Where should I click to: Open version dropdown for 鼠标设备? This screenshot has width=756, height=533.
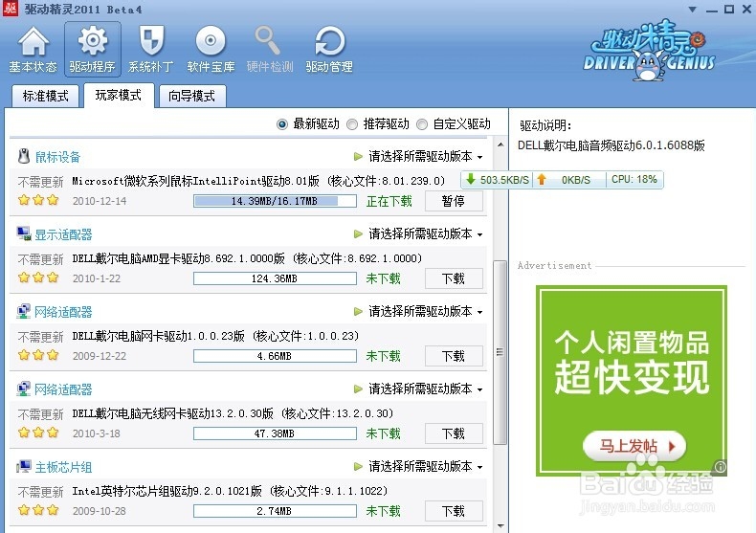point(418,157)
